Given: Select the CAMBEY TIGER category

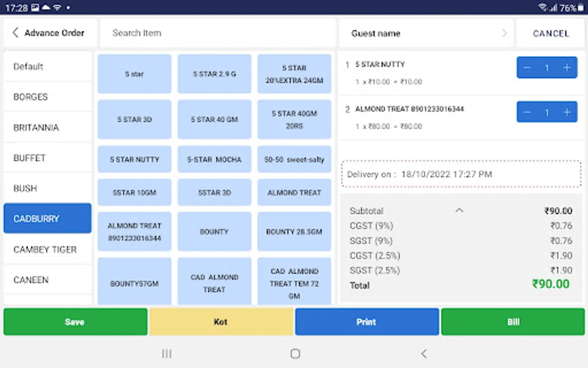Looking at the screenshot, I should pos(47,249).
